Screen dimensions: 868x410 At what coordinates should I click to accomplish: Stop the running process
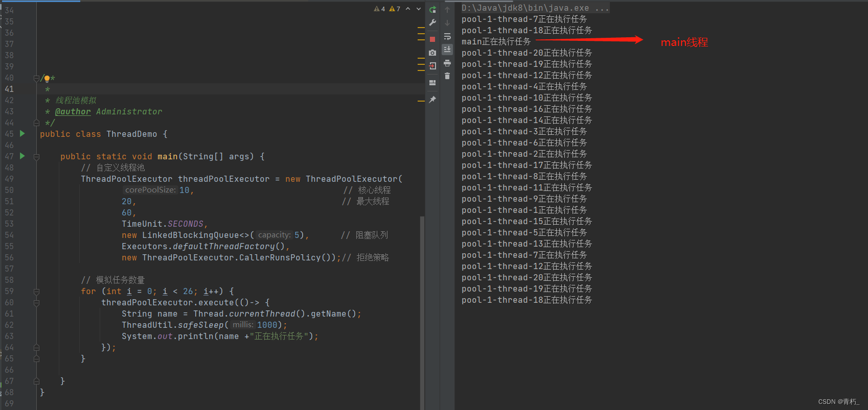432,39
